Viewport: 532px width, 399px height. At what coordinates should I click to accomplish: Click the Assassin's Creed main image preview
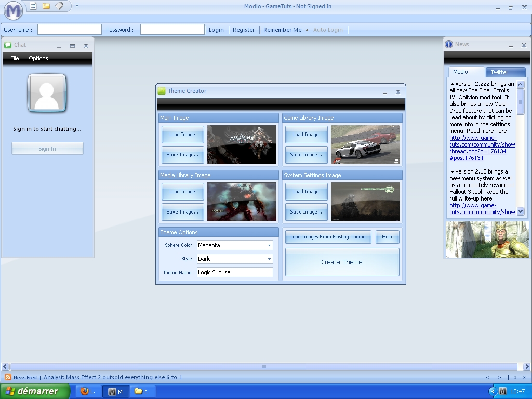242,145
